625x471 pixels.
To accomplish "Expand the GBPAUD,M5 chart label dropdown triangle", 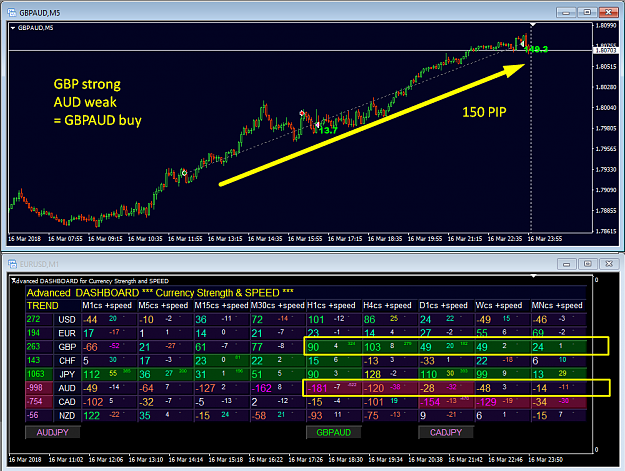I will click(13, 28).
